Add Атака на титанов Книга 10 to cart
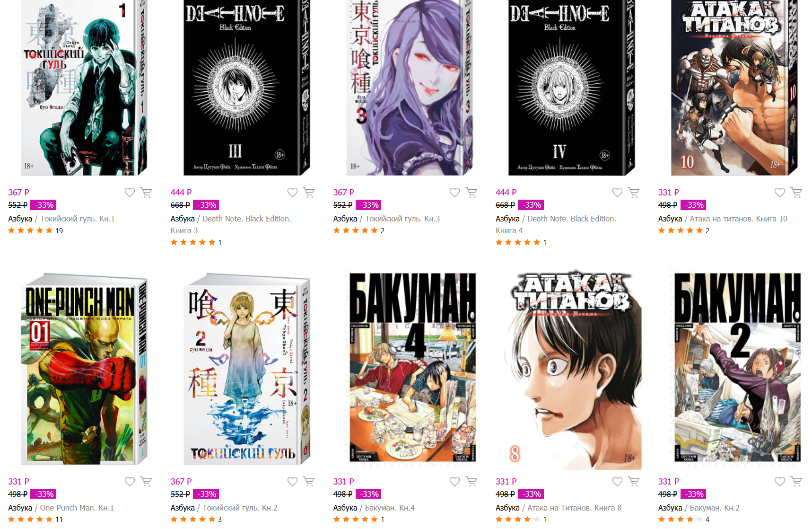The width and height of the screenshot is (812, 529). [796, 193]
